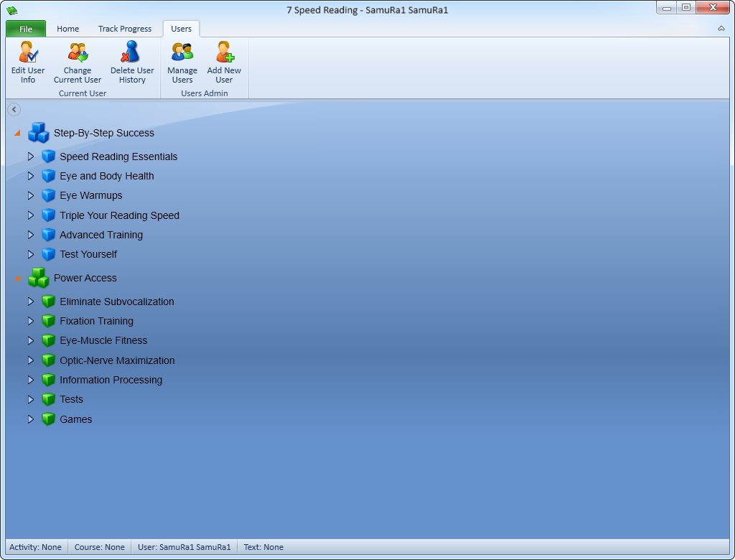Collapse the Step-By-Step Success section
This screenshot has height=560, width=735.
click(x=17, y=134)
